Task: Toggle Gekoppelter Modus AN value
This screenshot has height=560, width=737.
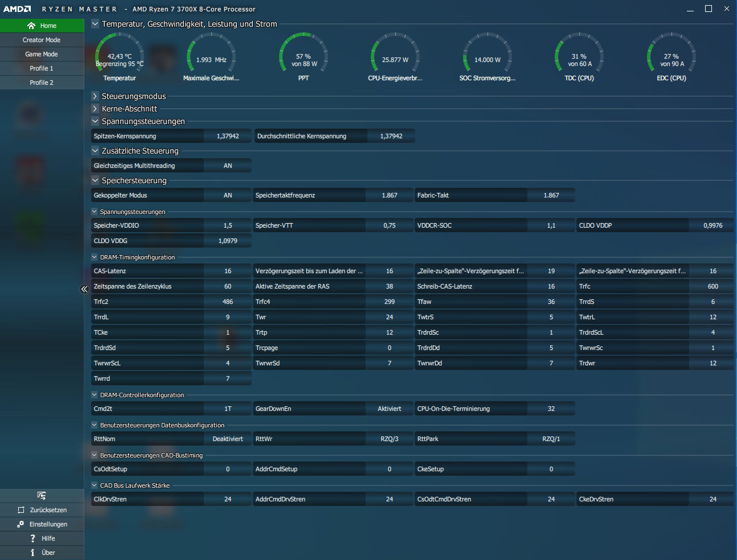Action: [x=228, y=195]
